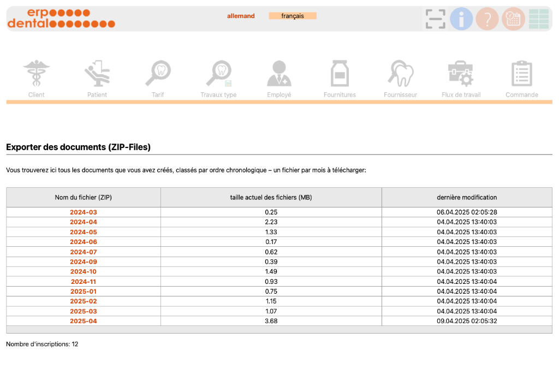Click the modification date in the 2024-04 row
559x392 pixels.
point(467,222)
